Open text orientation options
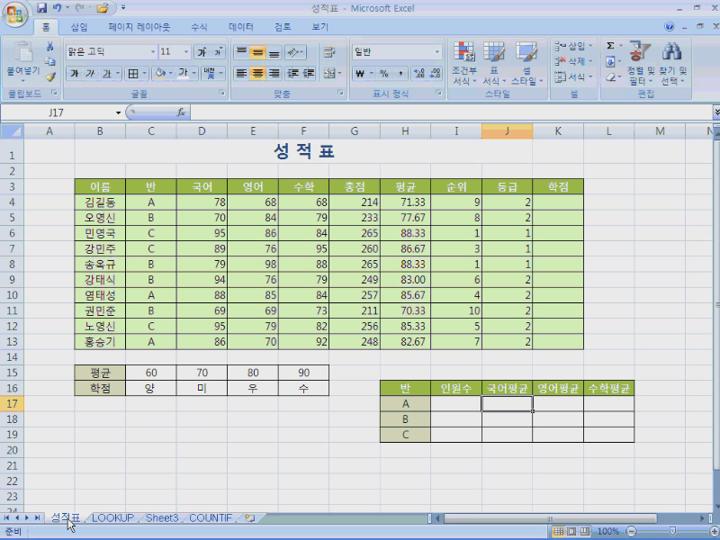Image resolution: width=720 pixels, height=540 pixels. point(295,52)
